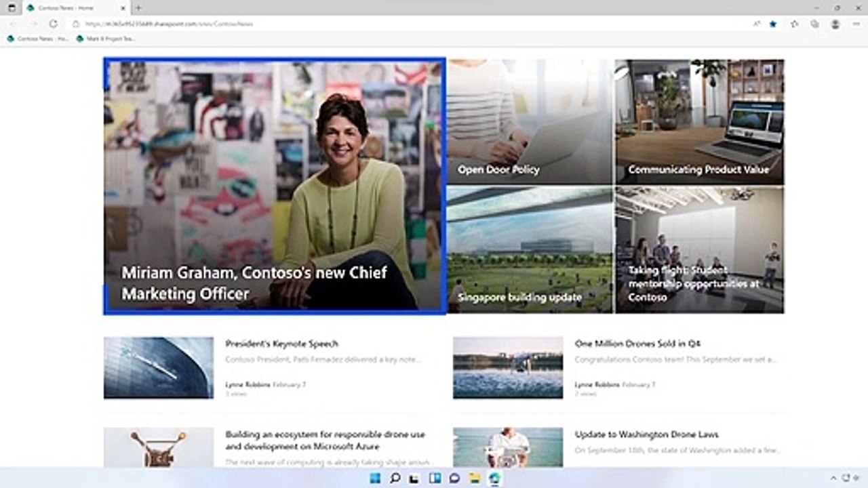
Task: Open File Explorer from the taskbar
Action: pos(475,479)
